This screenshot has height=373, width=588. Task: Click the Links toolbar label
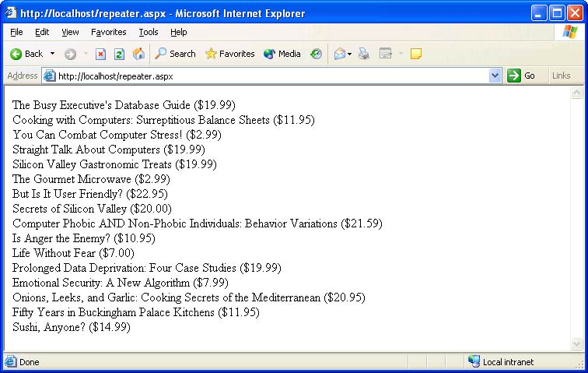click(561, 76)
